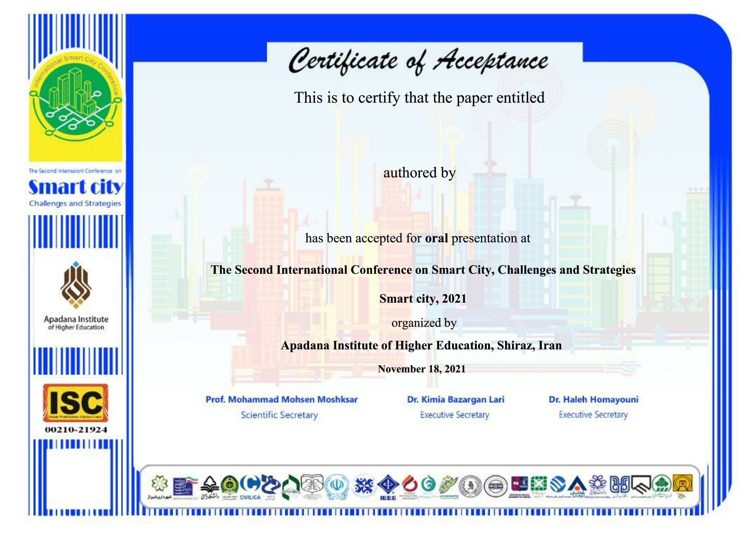Click the November 18, 2021 date
Image resolution: width=756 pixels, height=534 pixels.
(x=422, y=369)
